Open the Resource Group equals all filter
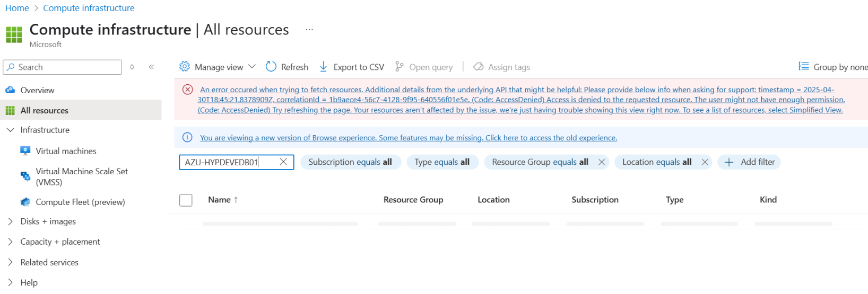The width and height of the screenshot is (868, 294). pyautogui.click(x=540, y=162)
